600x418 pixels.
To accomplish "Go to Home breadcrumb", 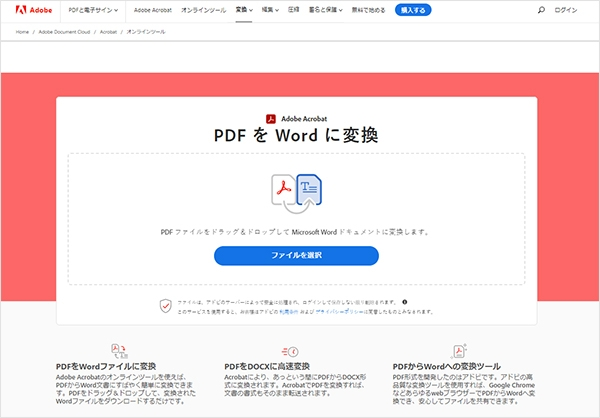I will coord(22,32).
